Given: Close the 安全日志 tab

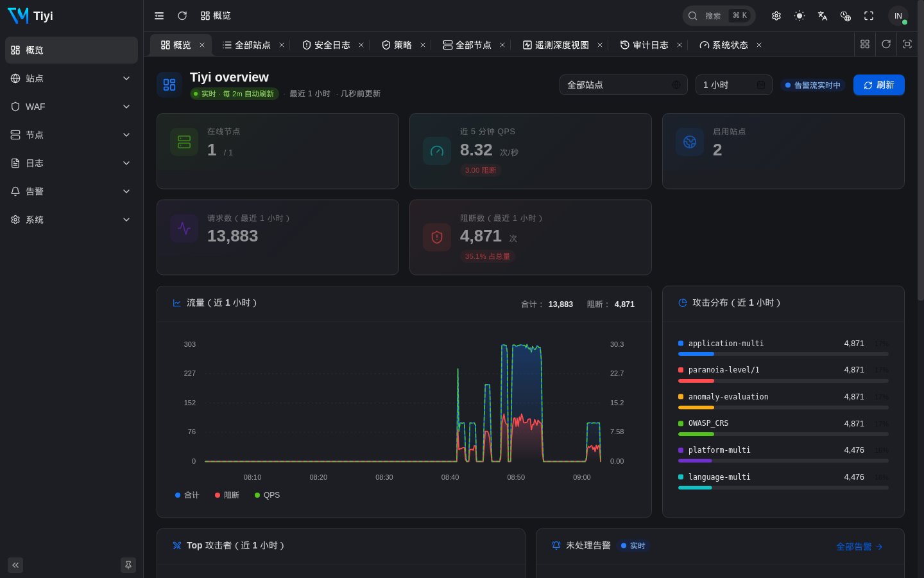Looking at the screenshot, I should [361, 45].
